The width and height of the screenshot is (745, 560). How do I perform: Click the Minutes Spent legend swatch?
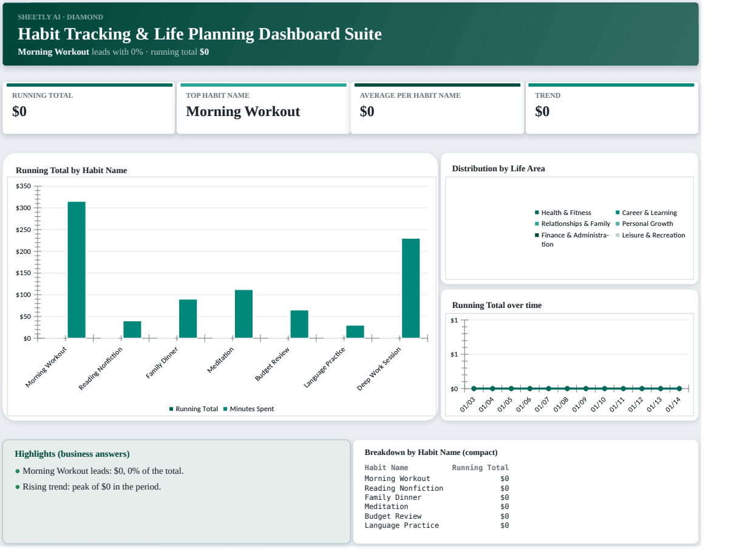225,409
